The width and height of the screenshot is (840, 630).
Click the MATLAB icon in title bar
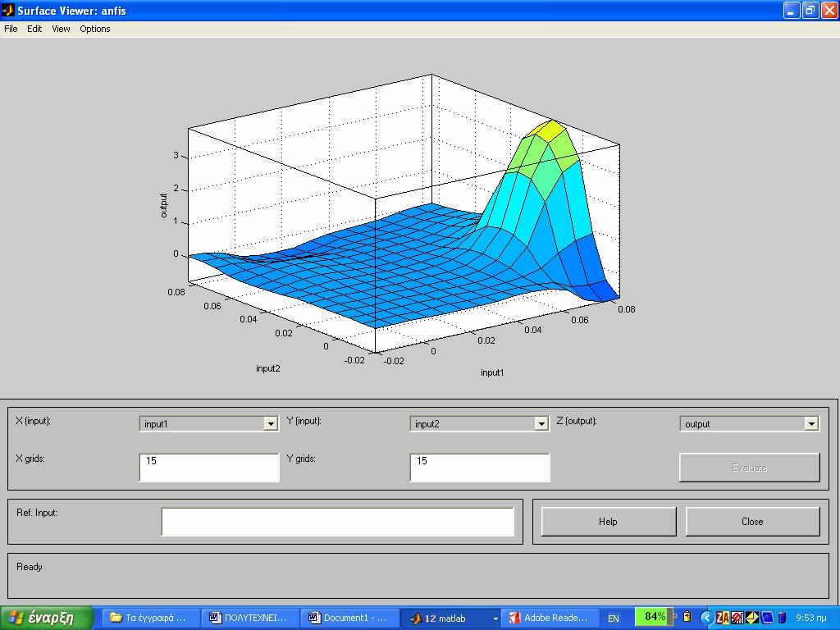[x=8, y=10]
